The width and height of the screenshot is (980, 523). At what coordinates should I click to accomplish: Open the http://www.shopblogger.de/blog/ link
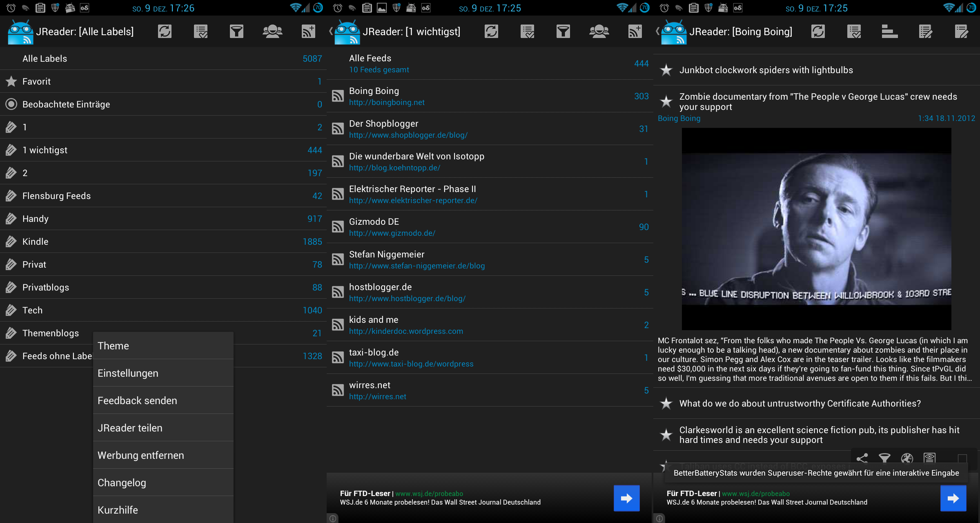408,135
